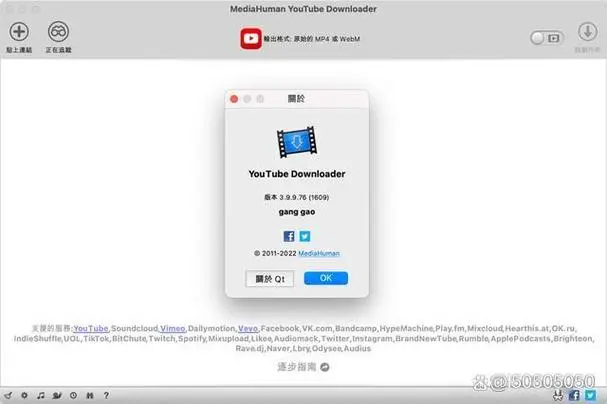Open the clock history icon in status bar
Screen dimensions: 607x404
coord(75,395)
